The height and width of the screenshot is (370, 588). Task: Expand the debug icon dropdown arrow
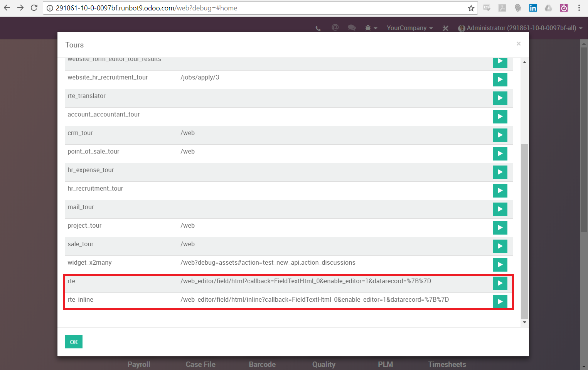[x=376, y=28]
